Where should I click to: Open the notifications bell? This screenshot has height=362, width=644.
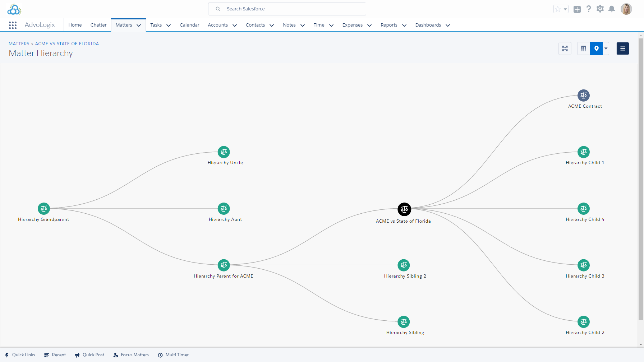pyautogui.click(x=612, y=9)
